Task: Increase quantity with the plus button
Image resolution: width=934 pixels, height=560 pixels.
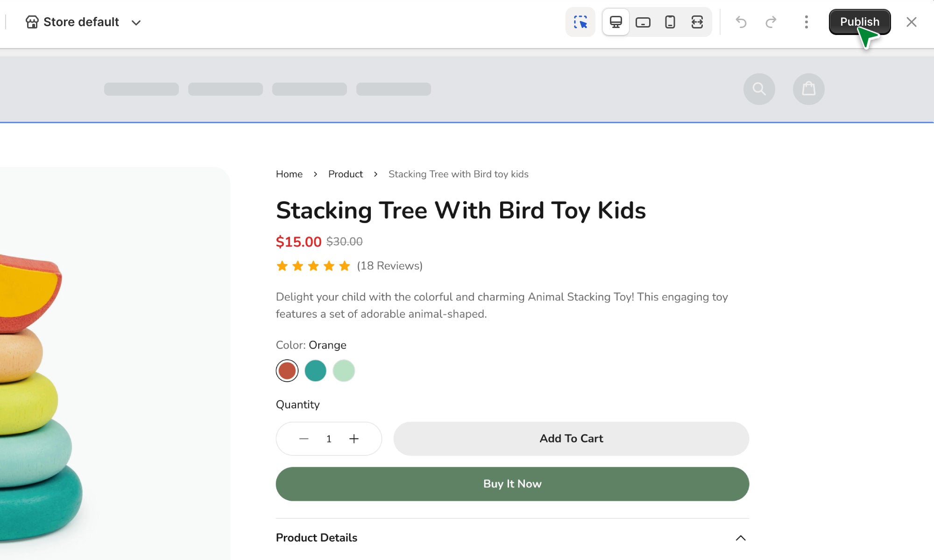Action: click(354, 439)
